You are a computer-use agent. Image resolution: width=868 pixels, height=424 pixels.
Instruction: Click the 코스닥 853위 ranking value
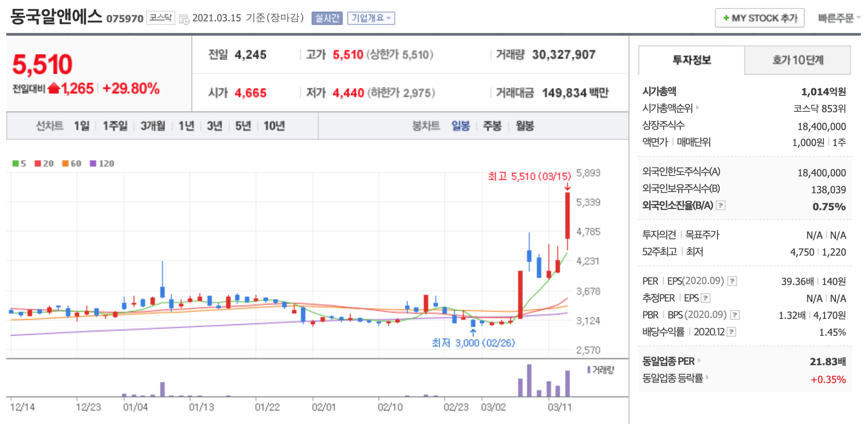(819, 109)
